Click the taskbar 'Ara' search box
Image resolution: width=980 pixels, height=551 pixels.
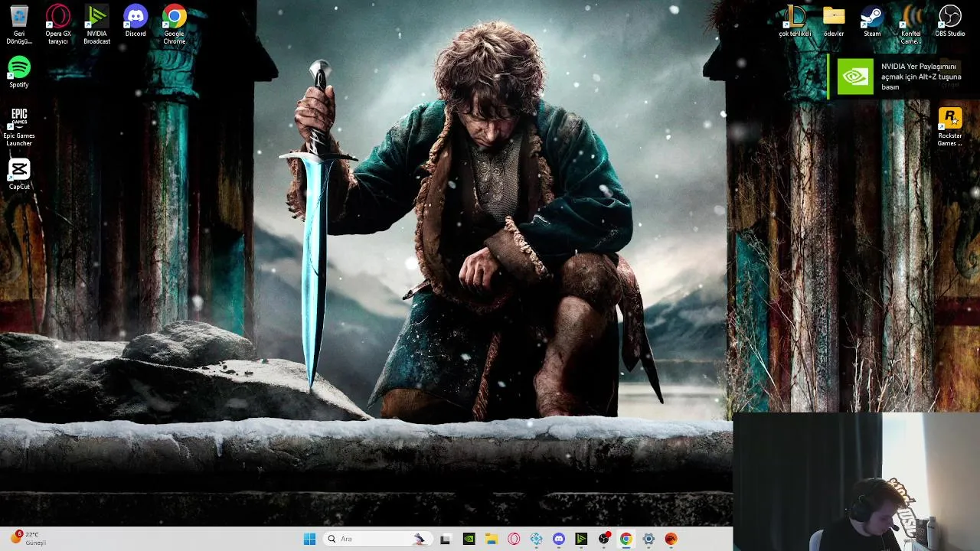(377, 539)
